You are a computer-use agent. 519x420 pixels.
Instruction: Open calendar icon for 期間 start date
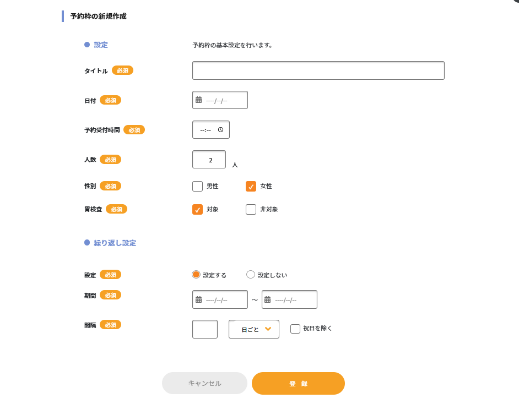coord(198,299)
